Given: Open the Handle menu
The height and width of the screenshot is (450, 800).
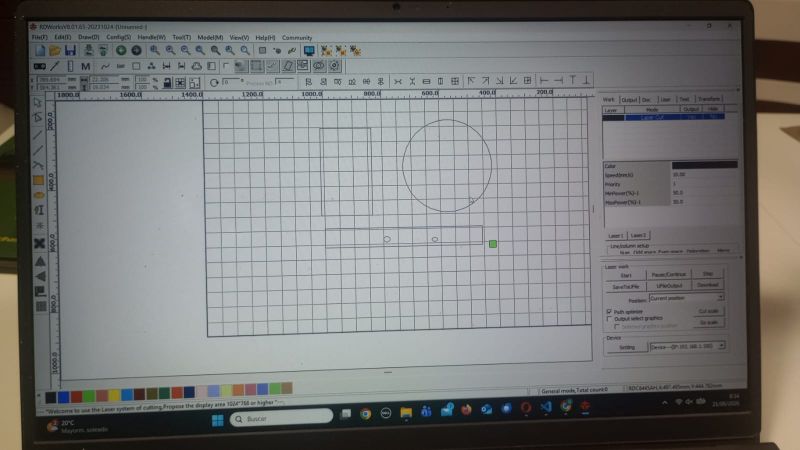Looking at the screenshot, I should (152, 37).
